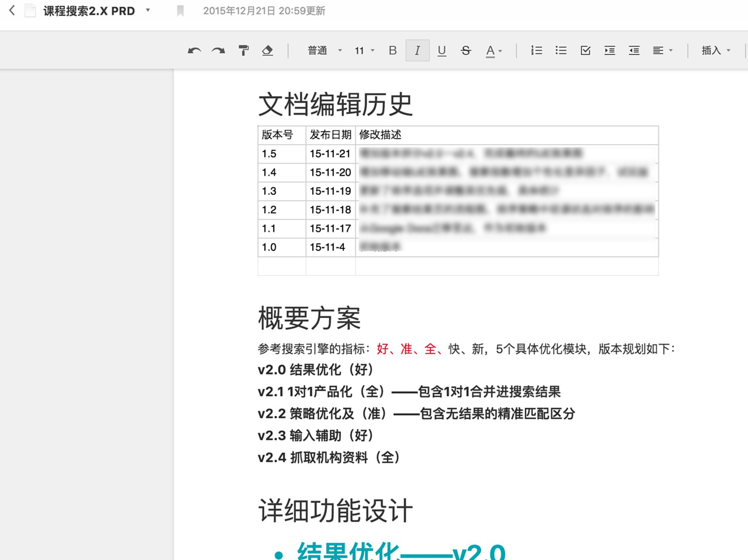748x560 pixels.
Task: Open the font color picker
Action: 494,50
